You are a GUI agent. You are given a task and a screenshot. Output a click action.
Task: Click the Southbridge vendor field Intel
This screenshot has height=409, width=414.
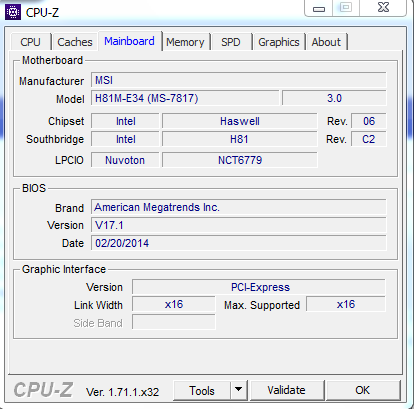[x=125, y=139]
